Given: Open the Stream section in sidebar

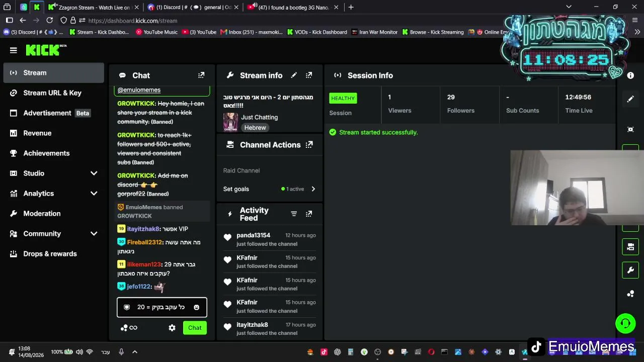Looking at the screenshot, I should [x=53, y=73].
